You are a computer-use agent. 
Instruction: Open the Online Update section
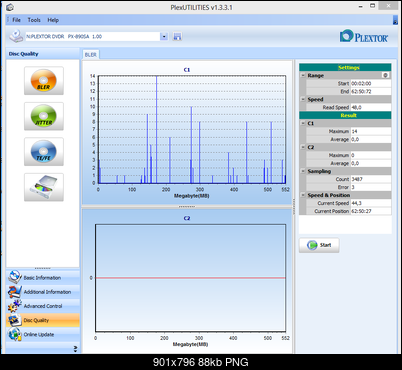click(x=43, y=334)
